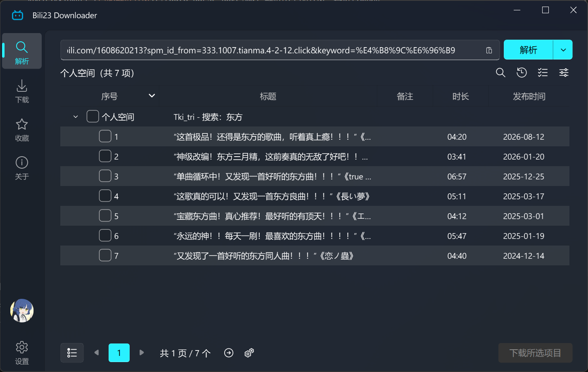Check the checkbox for item 6
This screenshot has height=372, width=588.
point(105,236)
